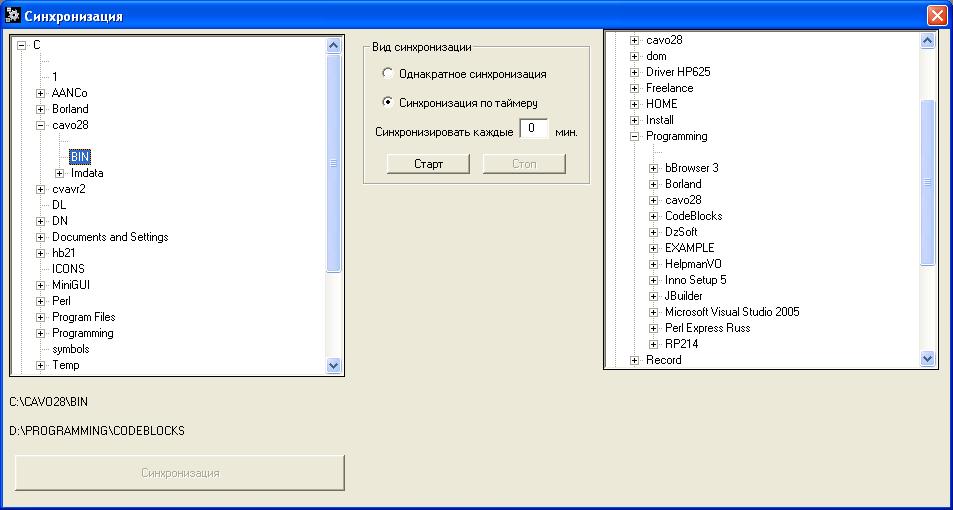Expand hb21 folder in left tree
The image size is (953, 510).
click(41, 253)
